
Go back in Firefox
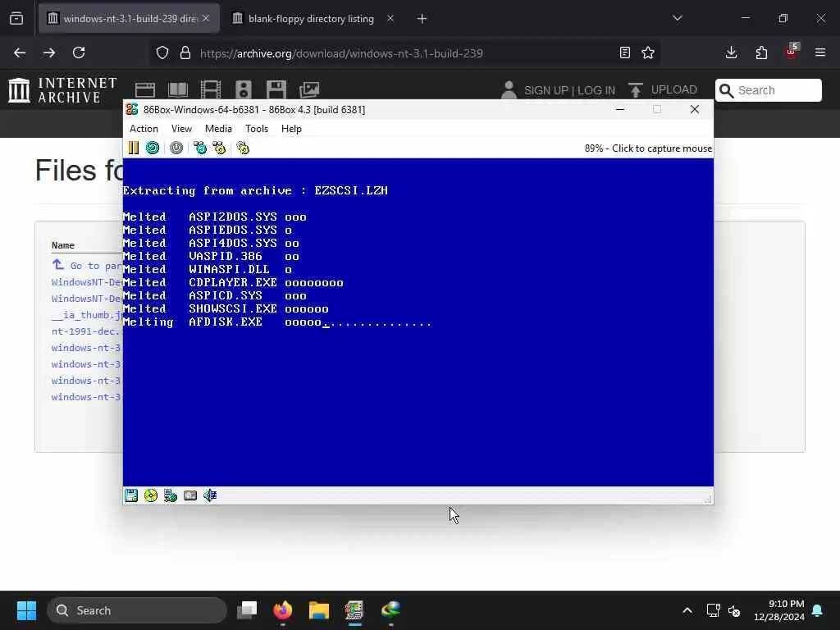pos(20,53)
